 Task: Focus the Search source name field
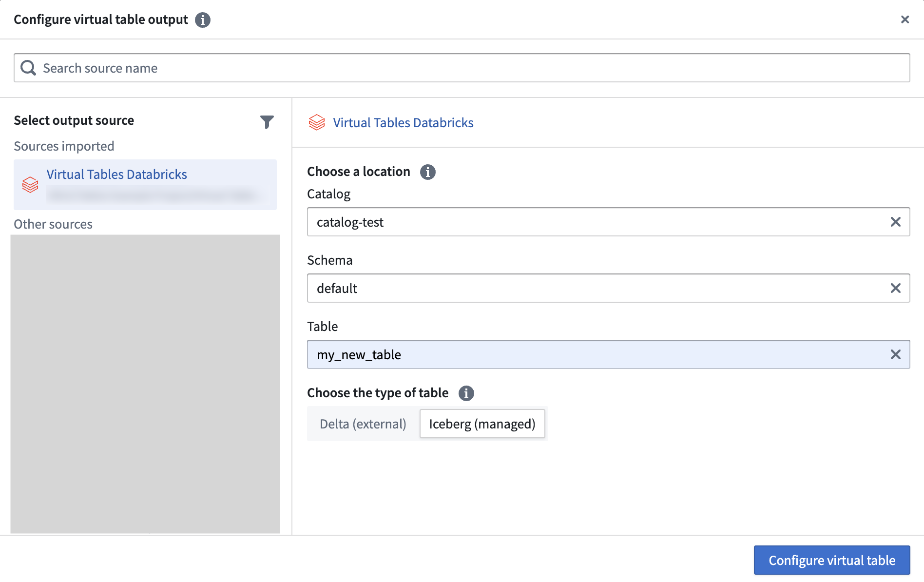pyautogui.click(x=462, y=68)
